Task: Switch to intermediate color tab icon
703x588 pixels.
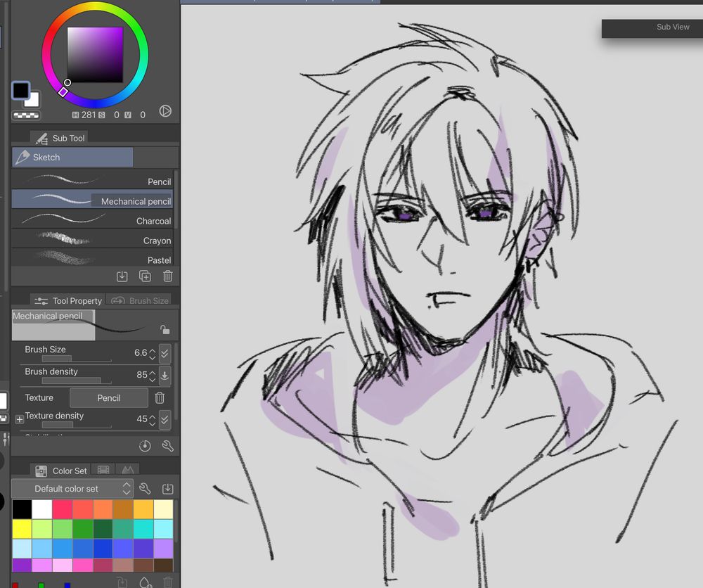Action: 103,470
